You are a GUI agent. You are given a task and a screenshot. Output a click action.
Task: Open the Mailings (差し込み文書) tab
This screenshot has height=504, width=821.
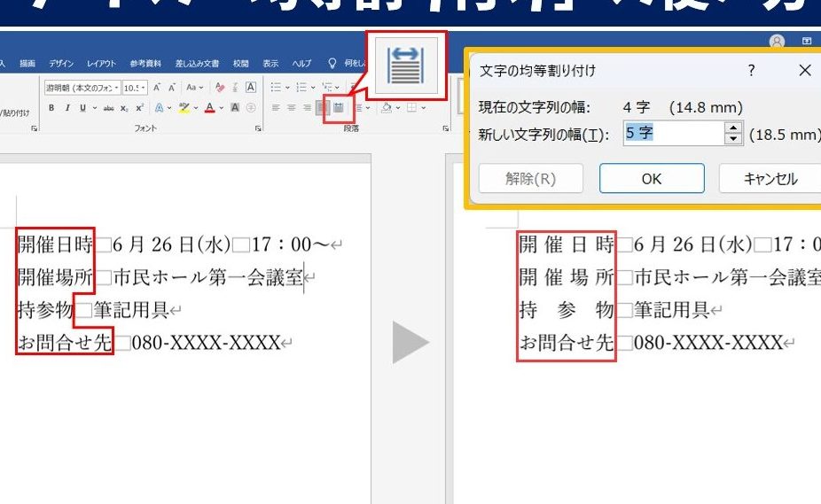(x=198, y=63)
